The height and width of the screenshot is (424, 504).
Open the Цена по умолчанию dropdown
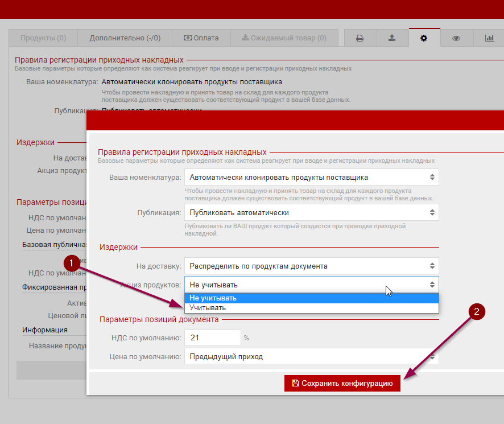[x=311, y=357]
